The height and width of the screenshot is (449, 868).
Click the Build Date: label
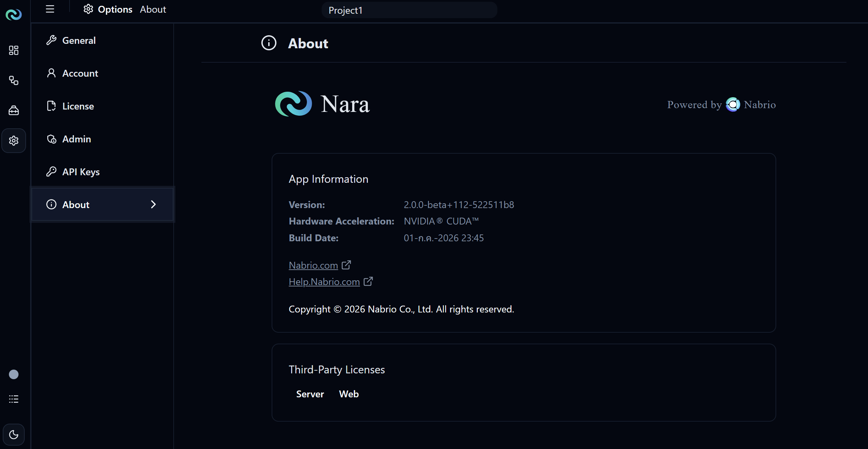click(314, 238)
